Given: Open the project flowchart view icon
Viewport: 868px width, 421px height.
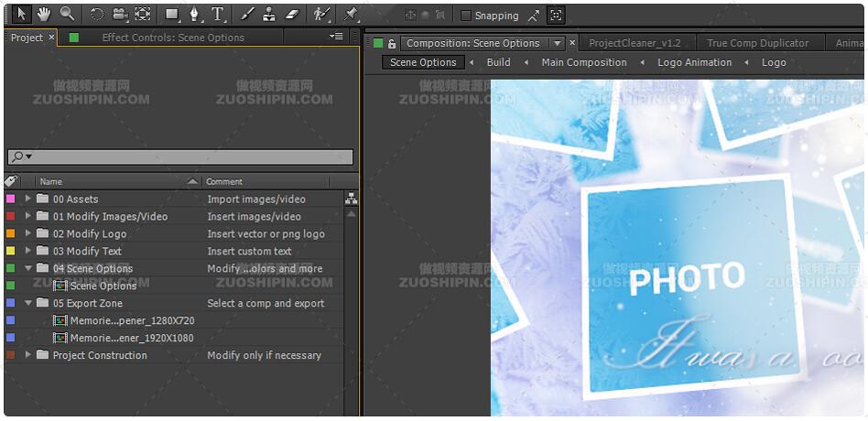Looking at the screenshot, I should click(x=351, y=198).
